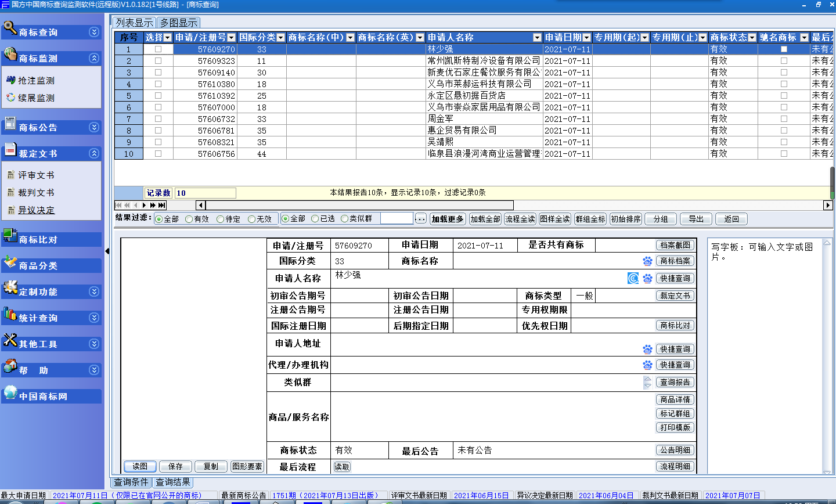Go to last record navigation arrow
Image resolution: width=836 pixels, height=504 pixels.
[162, 205]
